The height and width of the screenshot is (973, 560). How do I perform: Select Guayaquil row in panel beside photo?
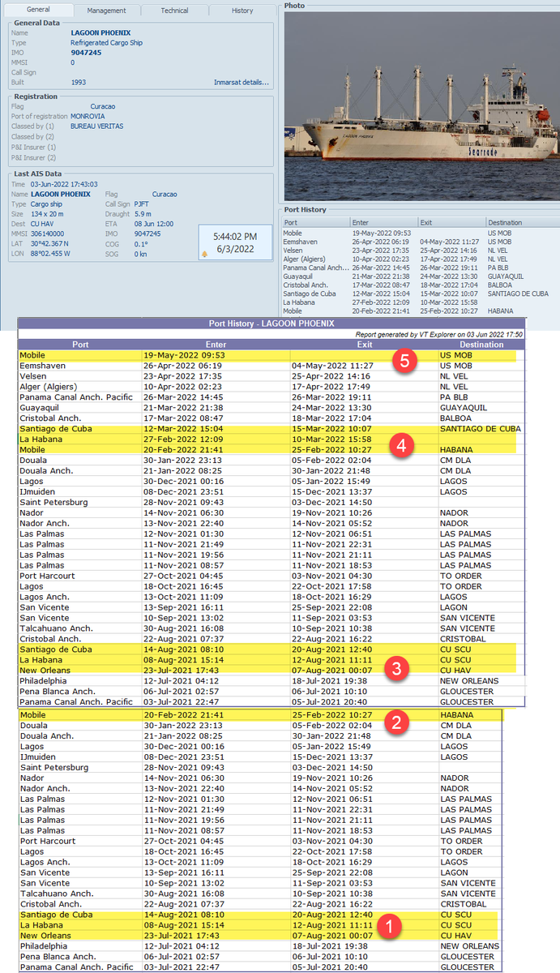pos(420,276)
